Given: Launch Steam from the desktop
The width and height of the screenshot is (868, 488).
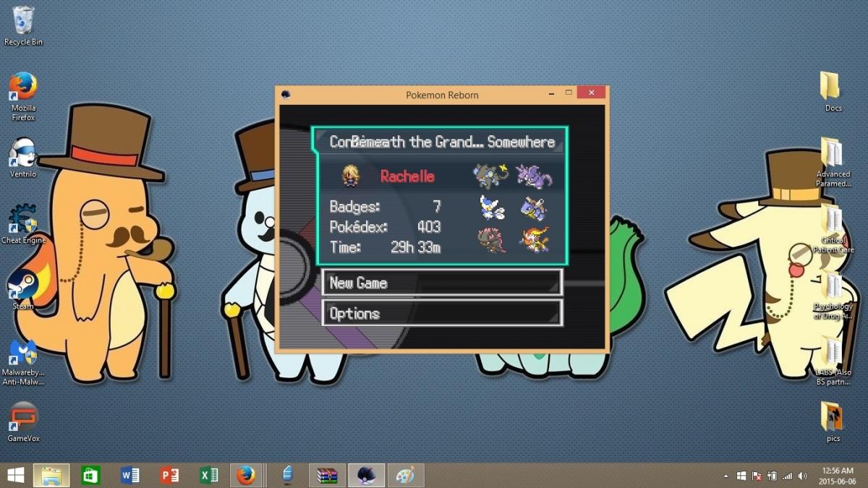Looking at the screenshot, I should click(x=23, y=286).
